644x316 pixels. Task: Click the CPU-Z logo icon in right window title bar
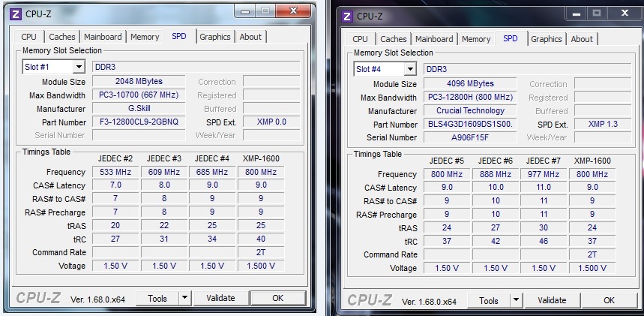click(347, 17)
